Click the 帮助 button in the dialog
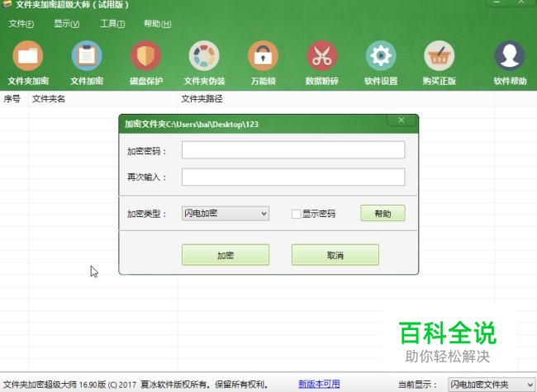Image resolution: width=537 pixels, height=392 pixels. [383, 214]
